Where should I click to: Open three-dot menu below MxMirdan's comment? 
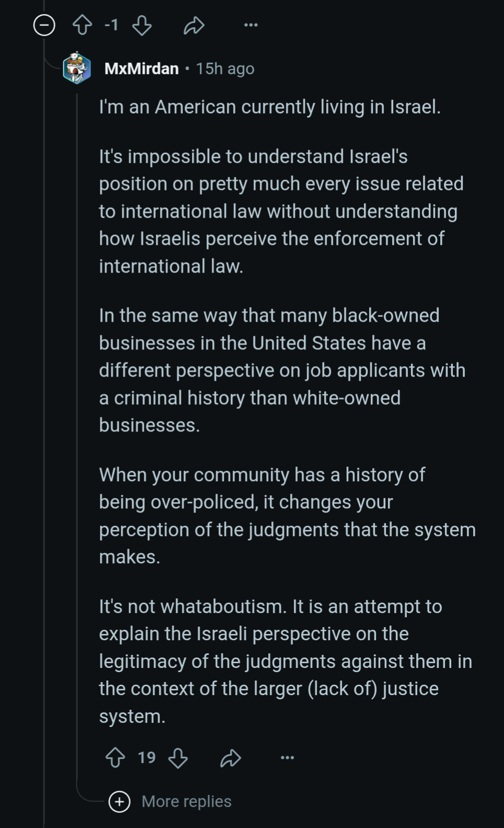[x=288, y=757]
